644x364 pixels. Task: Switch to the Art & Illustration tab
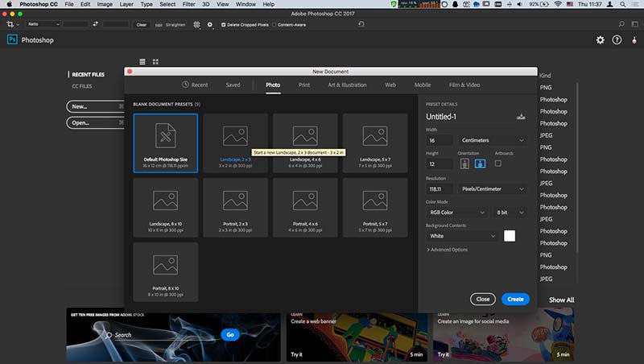[x=347, y=85]
